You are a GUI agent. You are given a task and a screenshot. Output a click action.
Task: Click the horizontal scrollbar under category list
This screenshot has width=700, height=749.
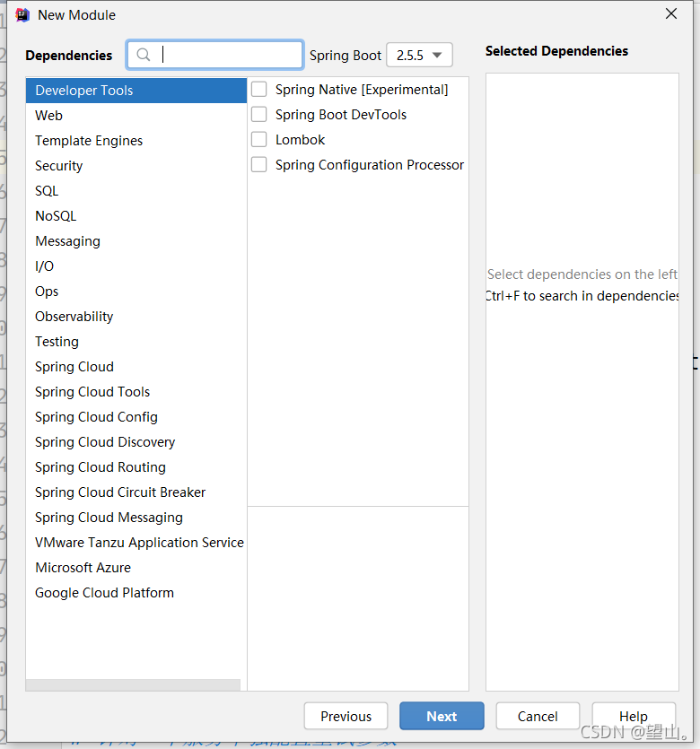(134, 684)
